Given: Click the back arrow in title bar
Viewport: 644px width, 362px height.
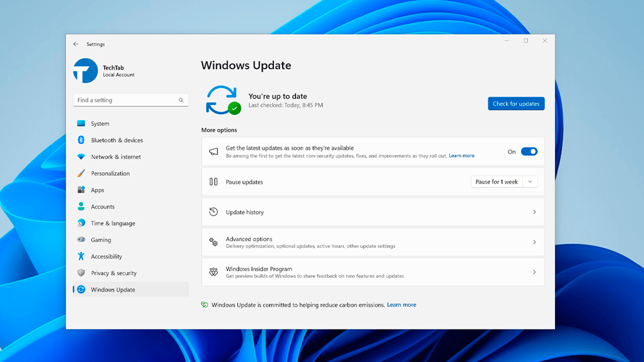Looking at the screenshot, I should [76, 45].
